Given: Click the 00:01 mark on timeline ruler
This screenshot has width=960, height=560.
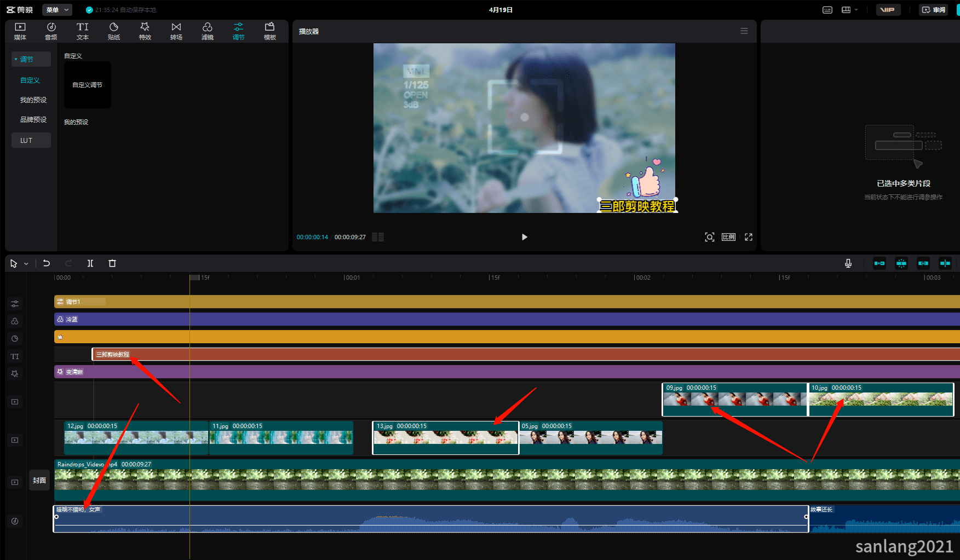Looking at the screenshot, I should (352, 278).
